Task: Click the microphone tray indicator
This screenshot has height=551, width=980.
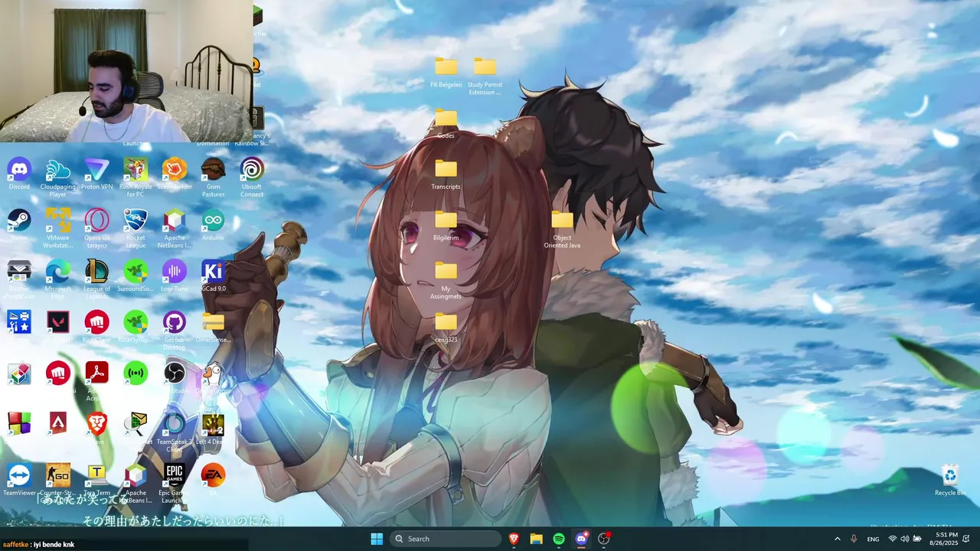Action: point(854,539)
